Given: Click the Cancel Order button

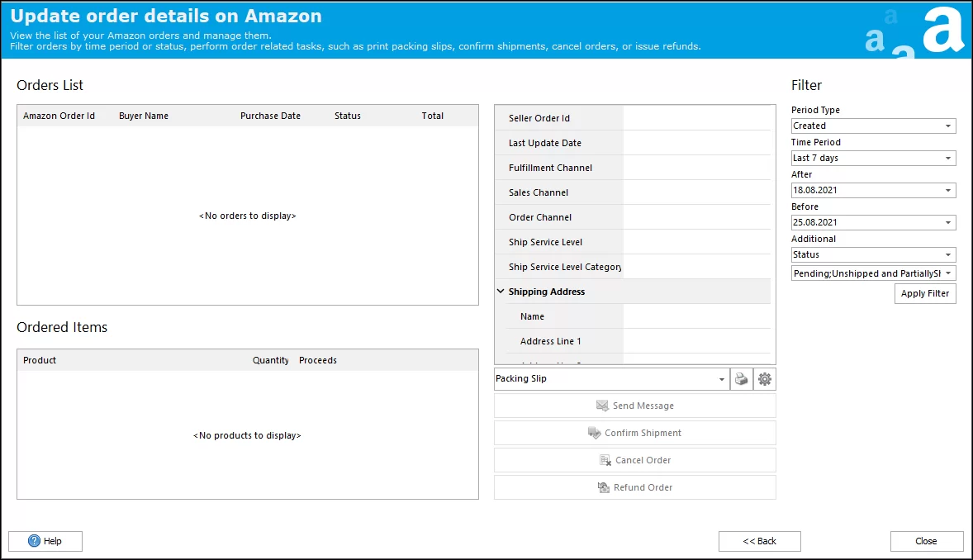Looking at the screenshot, I should pos(634,460).
